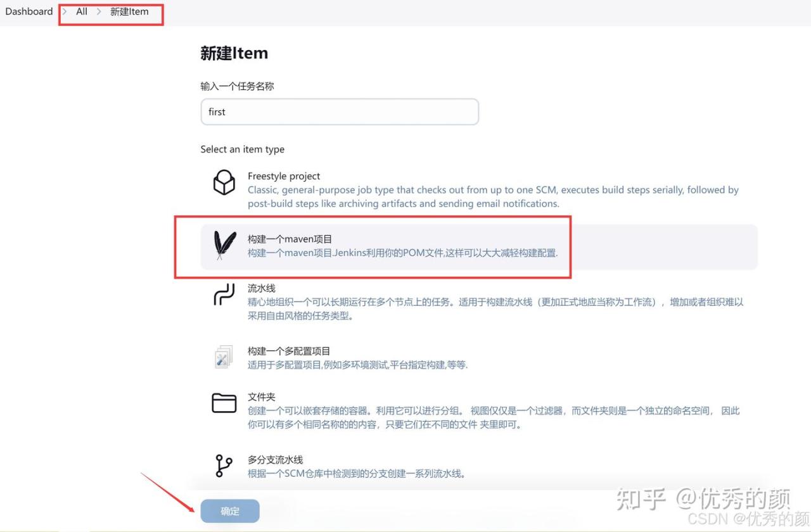Expand the chevron after Dashboard
The width and height of the screenshot is (811, 532).
click(65, 11)
